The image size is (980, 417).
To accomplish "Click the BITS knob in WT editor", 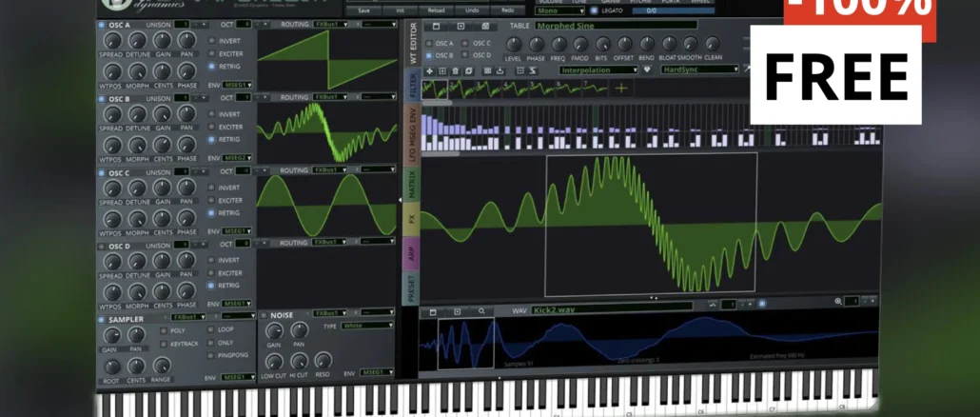I will [602, 45].
